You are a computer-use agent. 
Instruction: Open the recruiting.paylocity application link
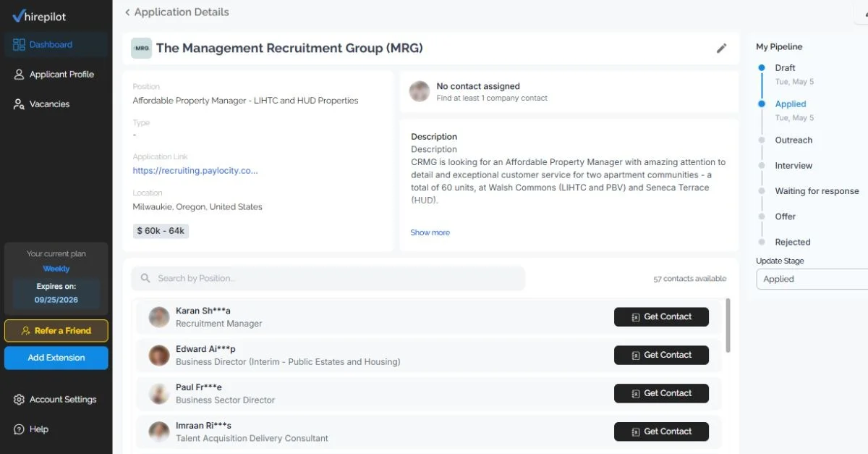[195, 171]
